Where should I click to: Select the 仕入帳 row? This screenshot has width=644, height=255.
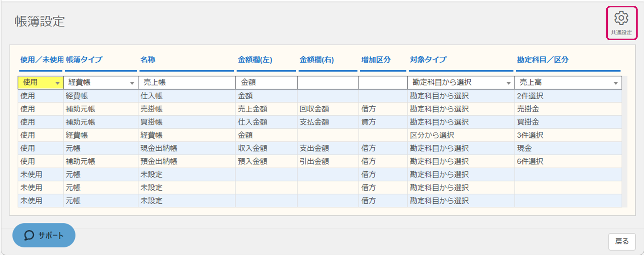pyautogui.click(x=152, y=96)
